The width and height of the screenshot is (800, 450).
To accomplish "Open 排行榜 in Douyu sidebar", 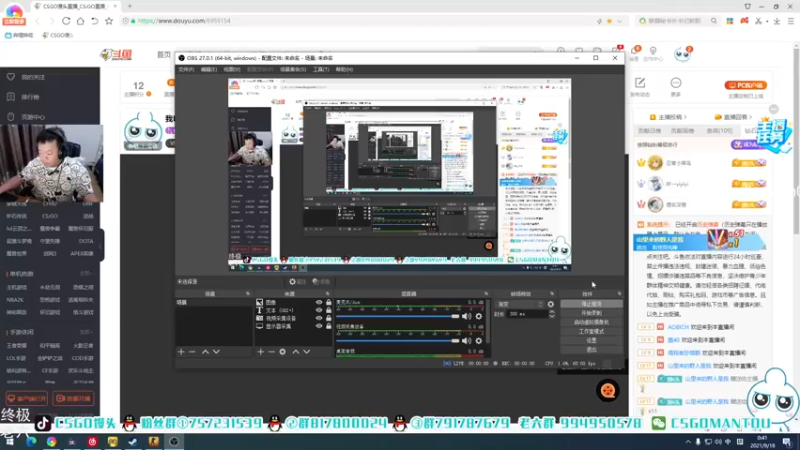I will 30,97.
